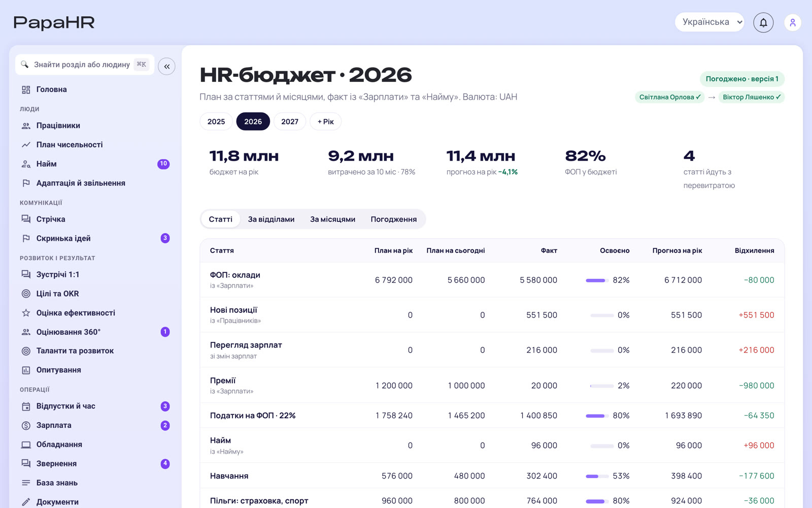
Task: Add a year with + Рік
Action: tap(326, 121)
